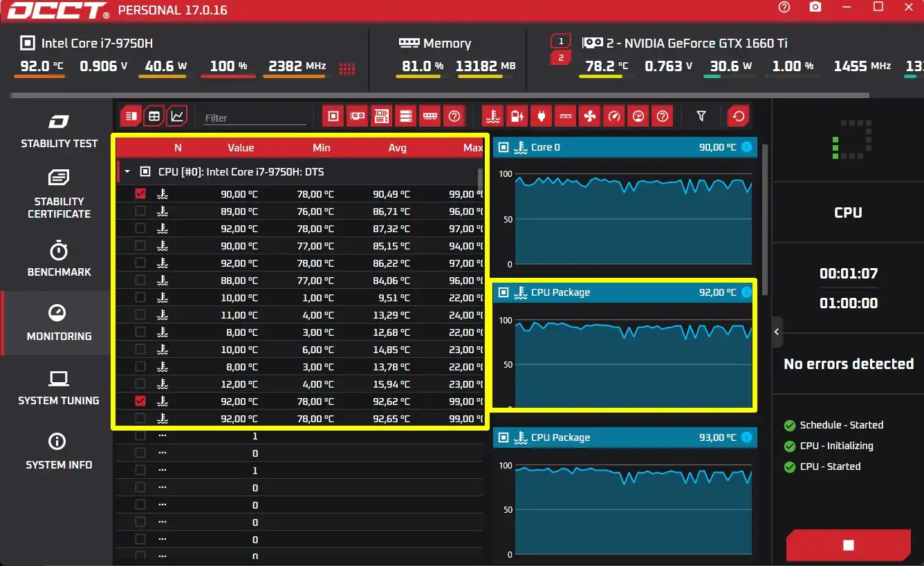The image size is (924, 566).
Task: Uncheck the sensor row averaging 92,62 °C
Action: 140,401
